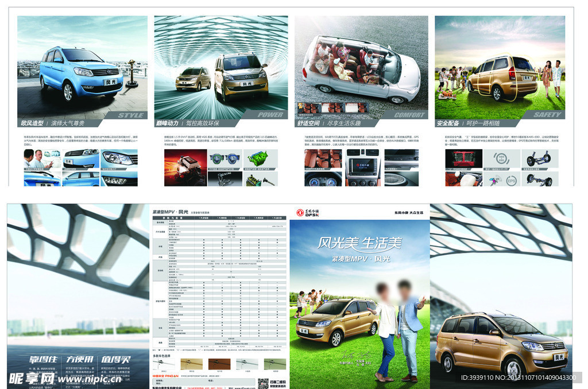Pick the brown body color swatch
This screenshot has width=588, height=389.
[219, 364]
